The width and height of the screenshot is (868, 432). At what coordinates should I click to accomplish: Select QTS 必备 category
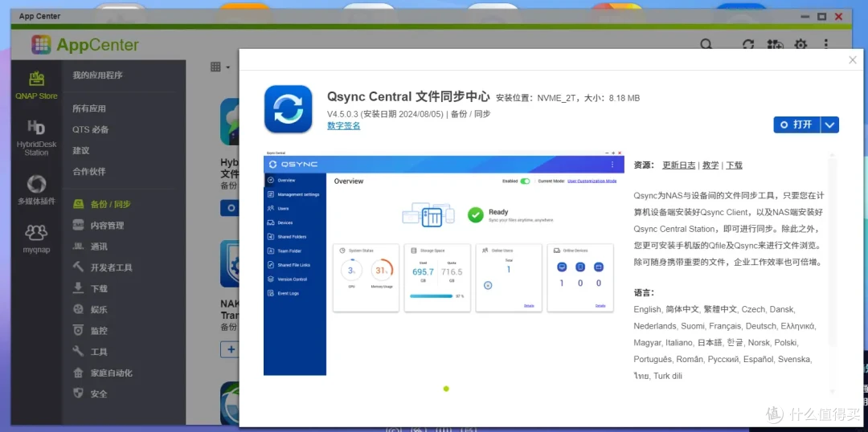(90, 129)
